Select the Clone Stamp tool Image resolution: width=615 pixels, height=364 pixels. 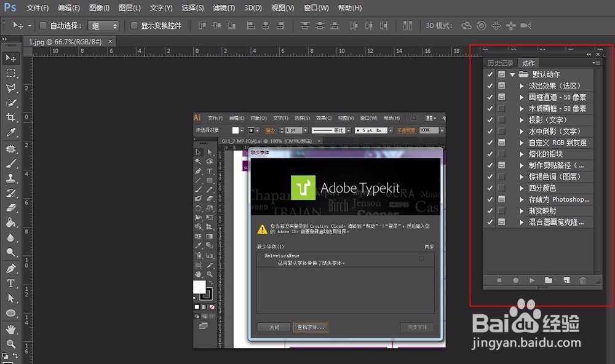[x=10, y=178]
